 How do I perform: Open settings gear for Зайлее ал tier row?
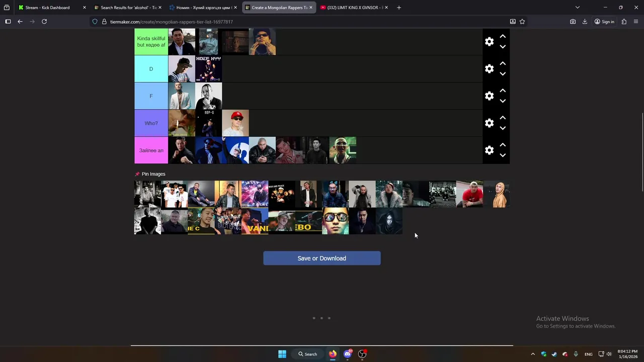click(489, 150)
